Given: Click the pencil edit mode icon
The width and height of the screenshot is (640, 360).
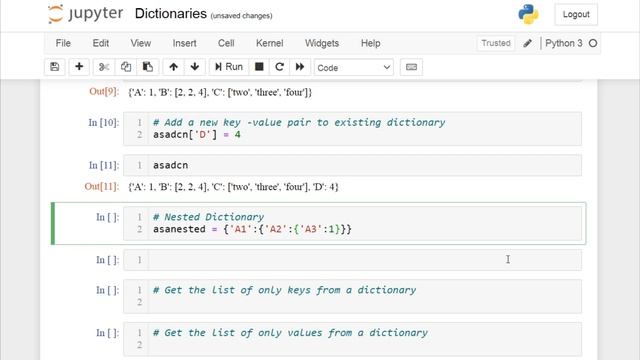Looking at the screenshot, I should pyautogui.click(x=527, y=43).
